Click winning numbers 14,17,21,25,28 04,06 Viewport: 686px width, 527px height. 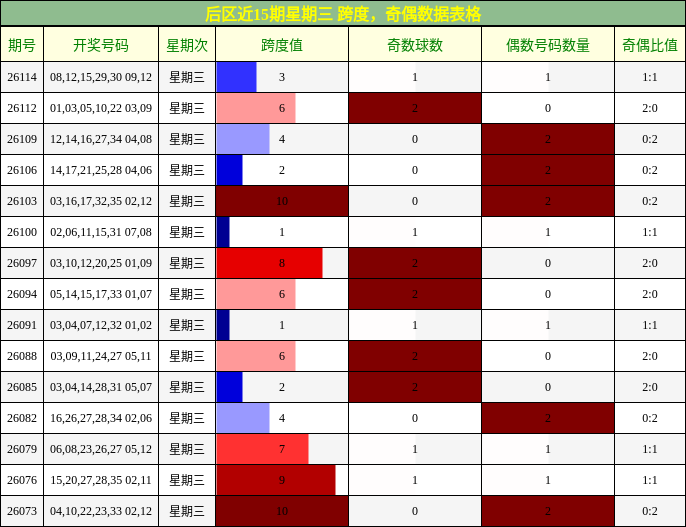[x=101, y=170]
